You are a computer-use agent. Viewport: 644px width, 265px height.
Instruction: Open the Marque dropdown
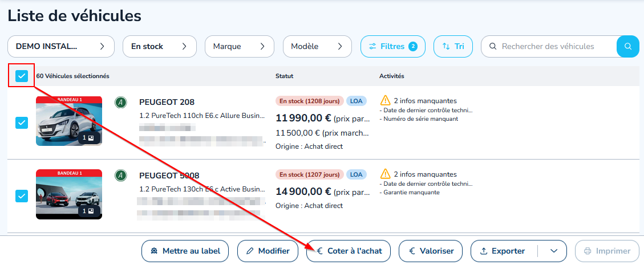point(240,46)
